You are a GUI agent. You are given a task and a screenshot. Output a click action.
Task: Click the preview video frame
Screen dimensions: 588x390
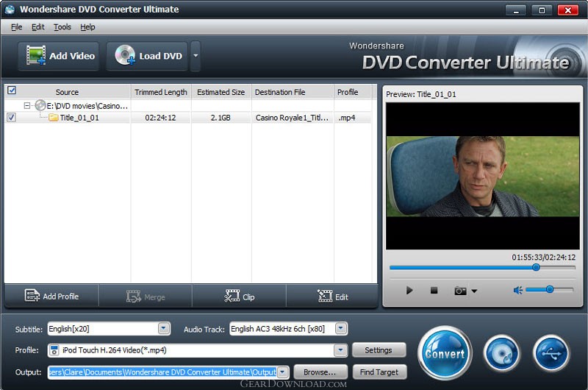[483, 176]
